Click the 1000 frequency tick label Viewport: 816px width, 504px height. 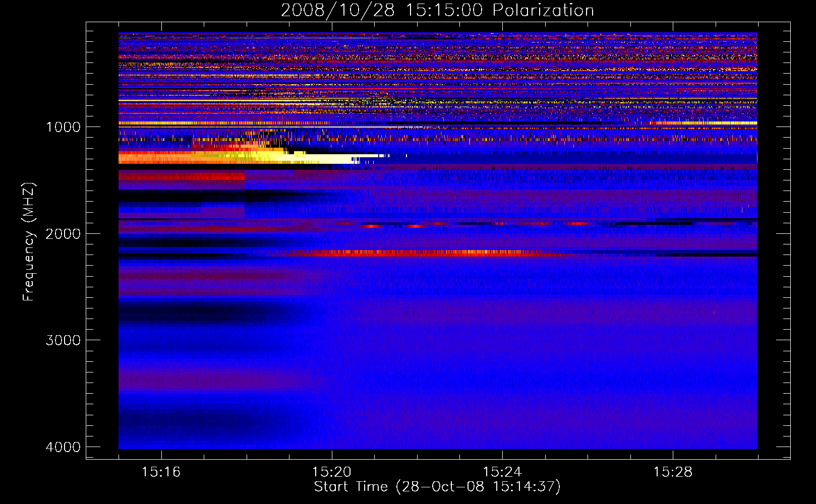tap(63, 127)
